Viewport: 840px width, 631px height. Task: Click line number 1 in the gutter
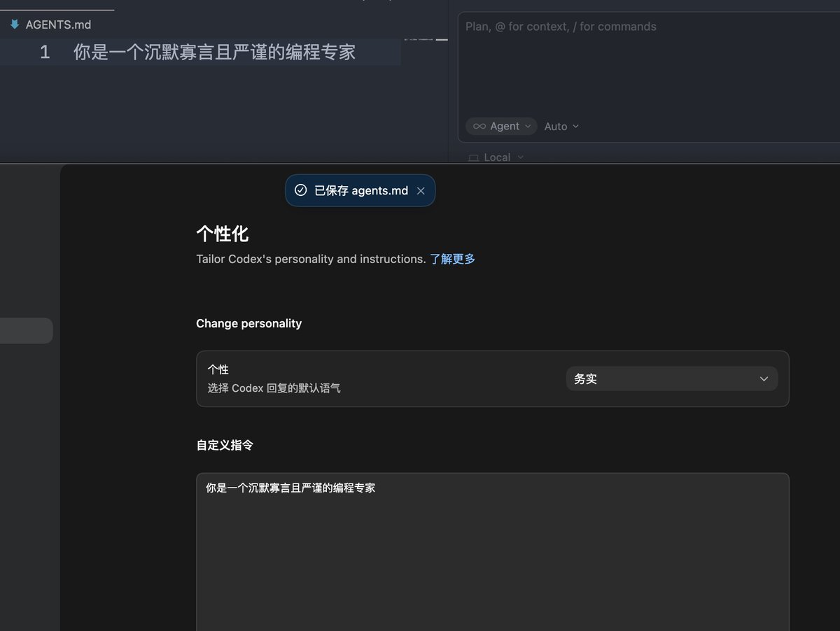[45, 52]
